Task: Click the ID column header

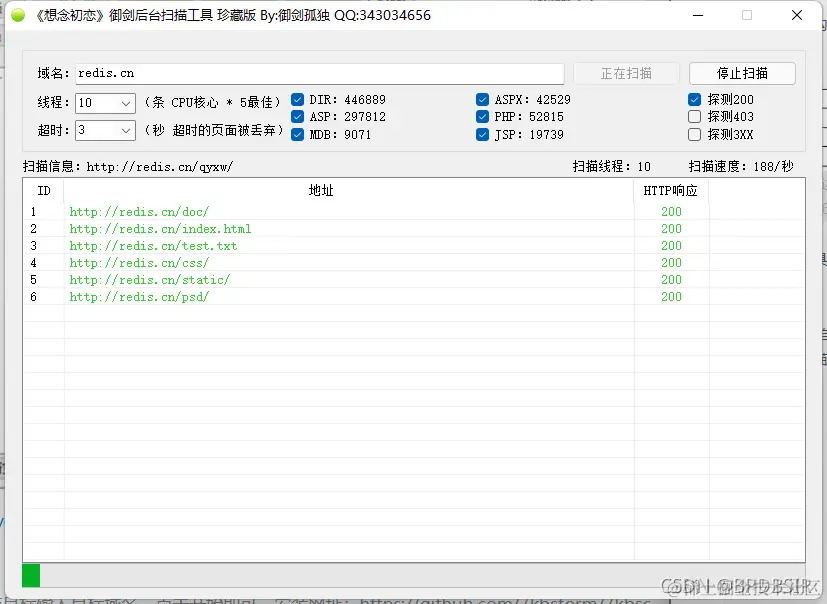Action: coord(44,190)
